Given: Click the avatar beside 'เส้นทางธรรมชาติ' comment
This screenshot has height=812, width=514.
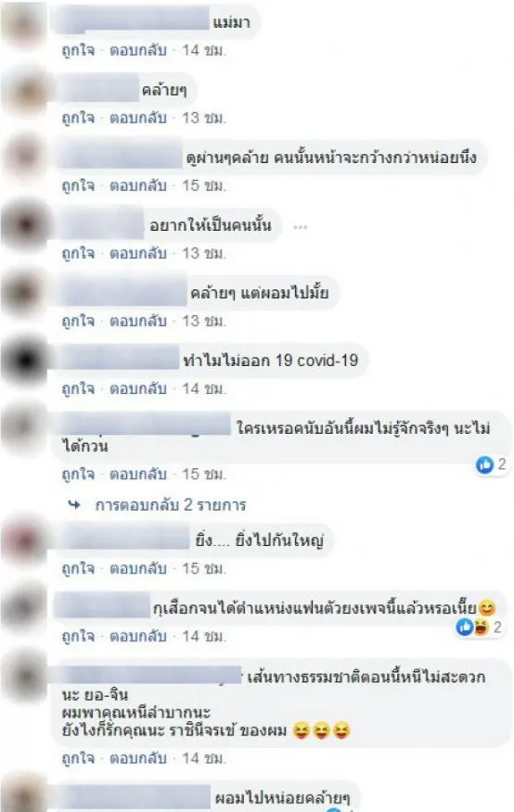Looking at the screenshot, I should coord(25,677).
